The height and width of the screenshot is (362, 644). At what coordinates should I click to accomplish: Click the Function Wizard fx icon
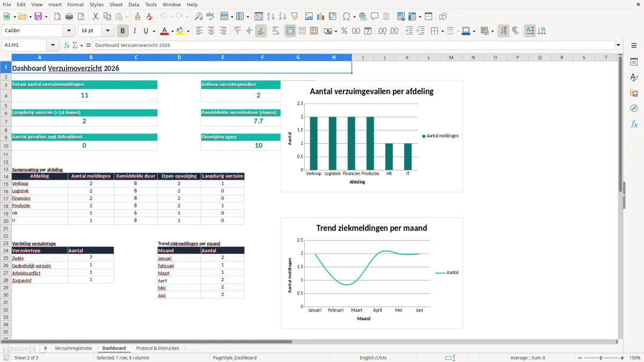point(67,45)
